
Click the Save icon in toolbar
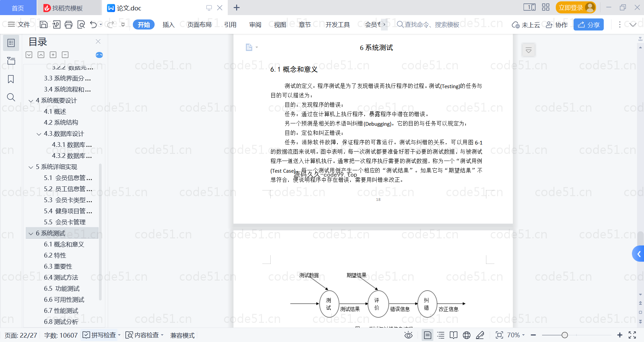click(44, 24)
